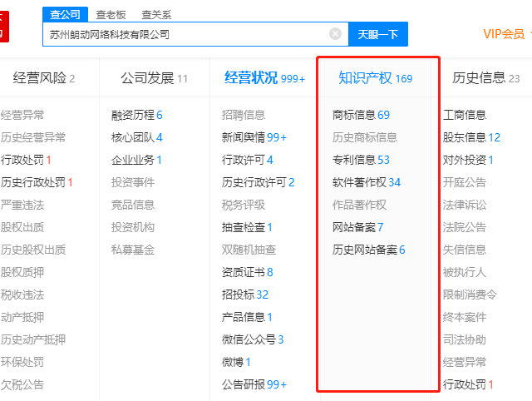The image size is (532, 401).
Task: Open 对外投资 1 entry
Action: [x=468, y=160]
